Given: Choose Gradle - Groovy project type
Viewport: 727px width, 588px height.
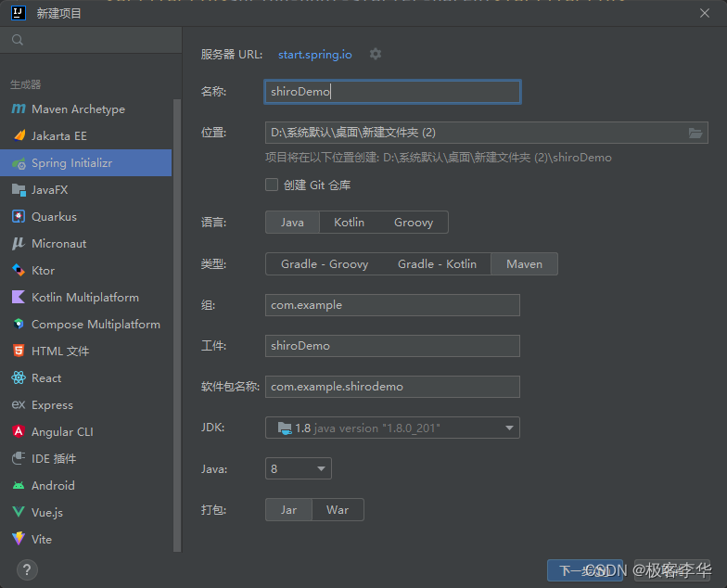Looking at the screenshot, I should [325, 263].
